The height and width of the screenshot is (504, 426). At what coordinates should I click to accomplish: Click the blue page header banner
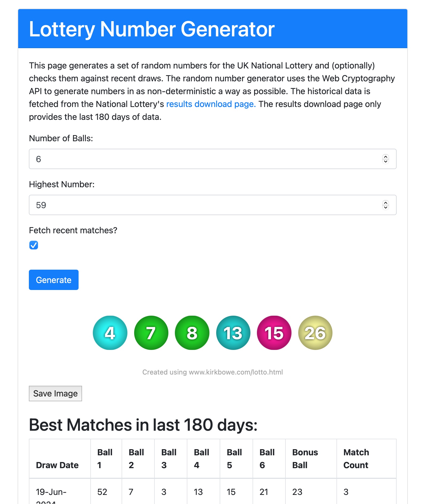pyautogui.click(x=213, y=28)
